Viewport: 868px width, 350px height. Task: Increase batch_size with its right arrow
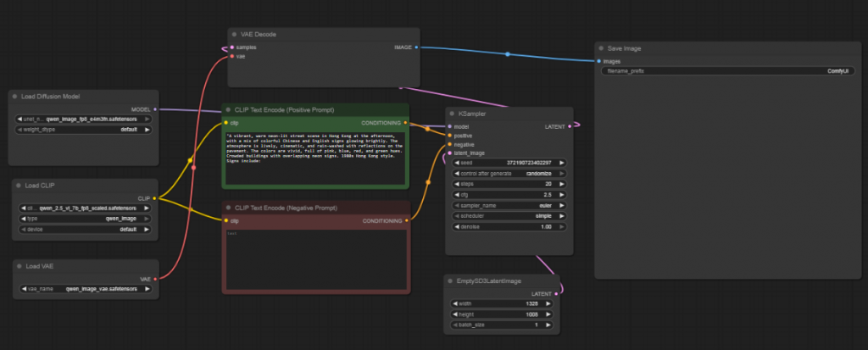coord(548,325)
